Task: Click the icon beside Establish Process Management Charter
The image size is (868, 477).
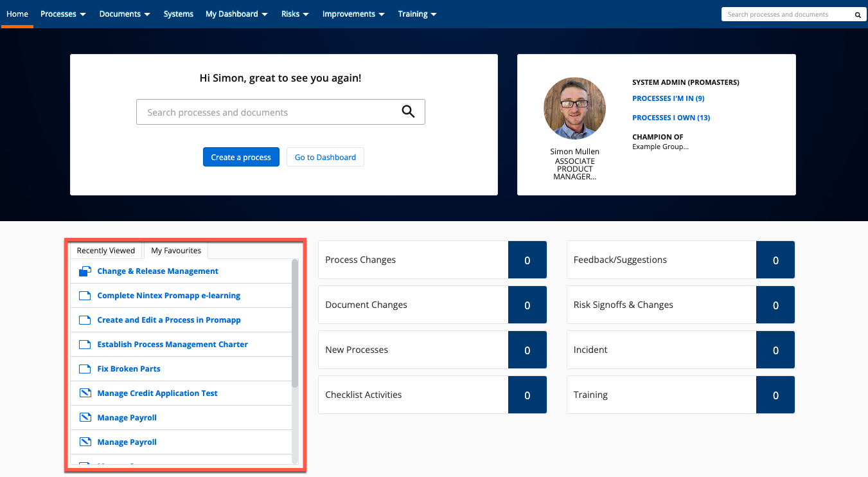Action: (x=85, y=345)
